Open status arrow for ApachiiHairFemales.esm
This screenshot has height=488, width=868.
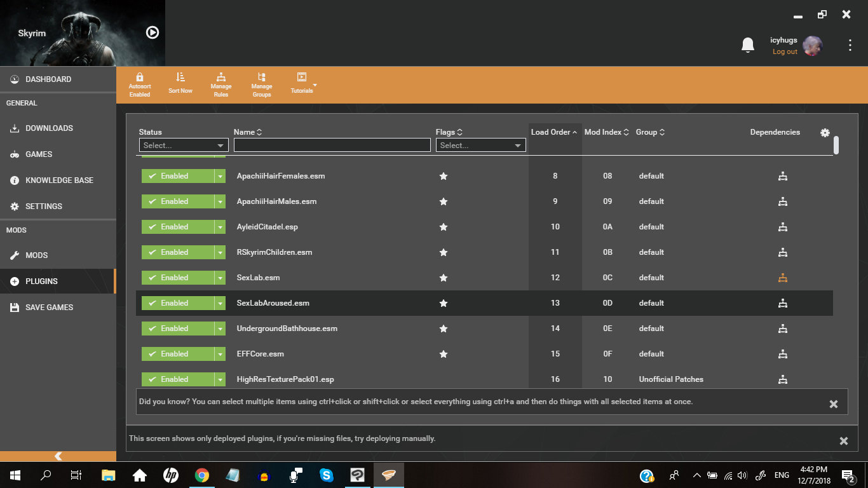point(220,176)
